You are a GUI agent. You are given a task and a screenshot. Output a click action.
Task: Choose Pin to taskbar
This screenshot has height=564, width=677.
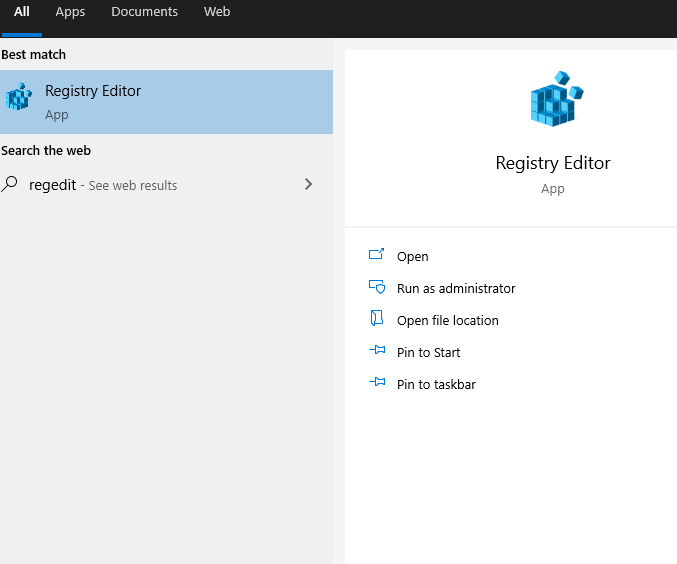pos(436,384)
